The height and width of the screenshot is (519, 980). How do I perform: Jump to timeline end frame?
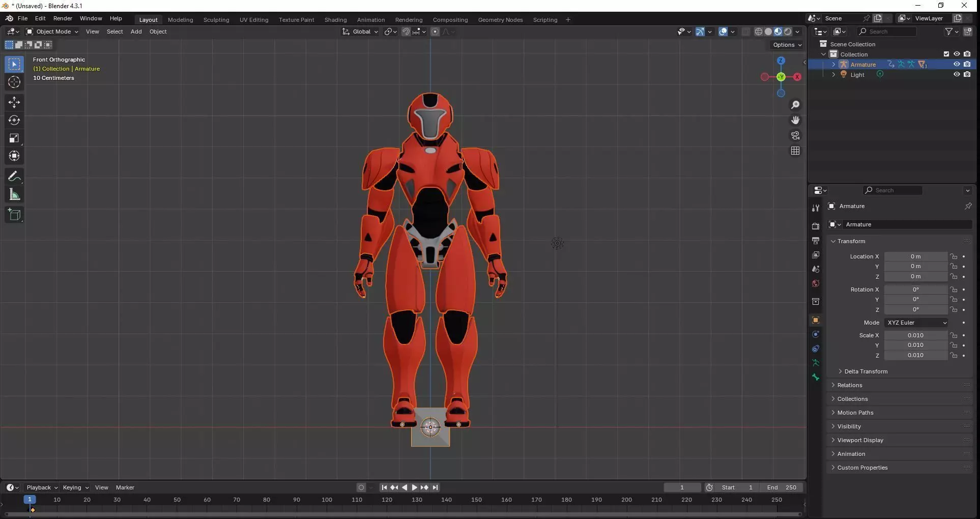tap(435, 487)
